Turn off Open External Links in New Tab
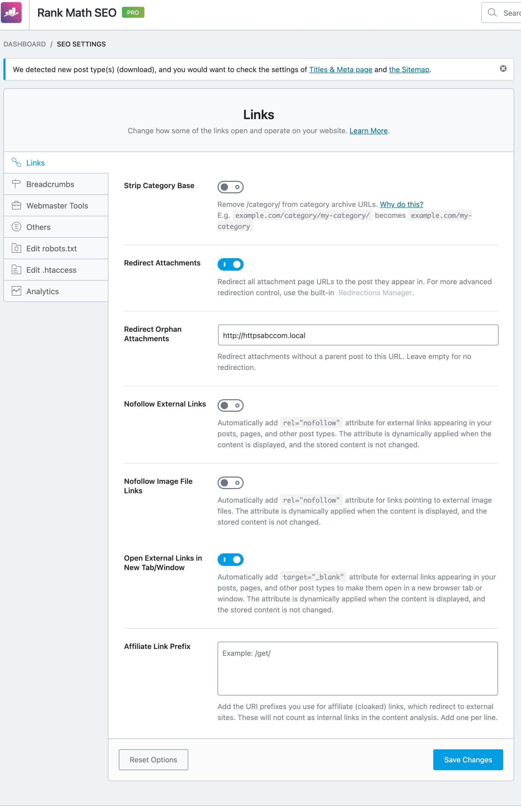 point(231,560)
